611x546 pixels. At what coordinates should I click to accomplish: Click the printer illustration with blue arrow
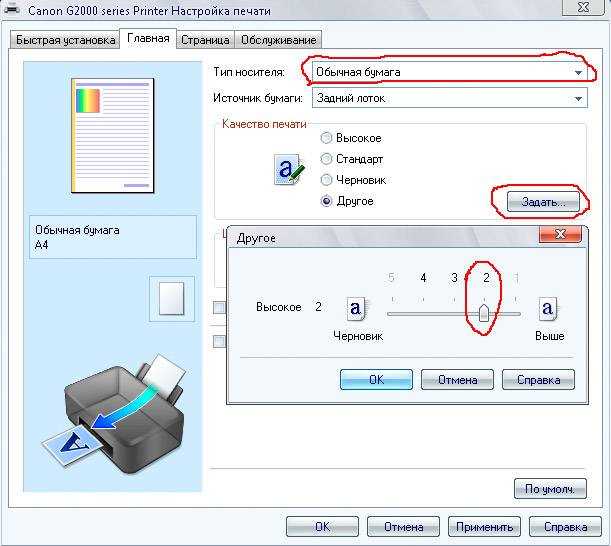[x=113, y=414]
